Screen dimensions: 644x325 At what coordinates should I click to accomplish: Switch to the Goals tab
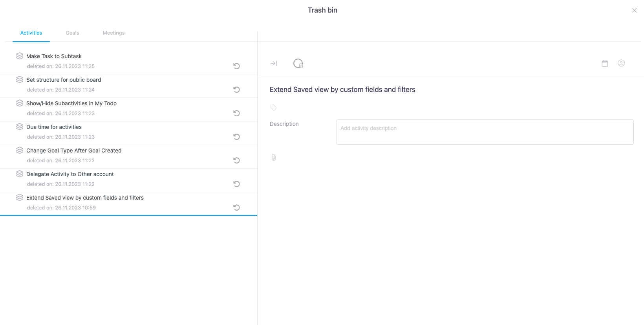72,33
